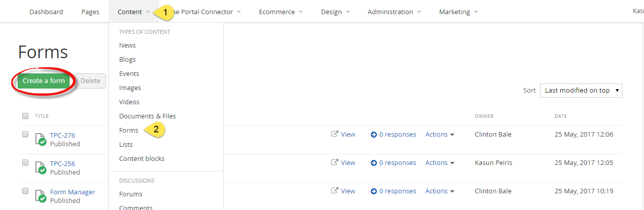Image resolution: width=644 pixels, height=210 pixels.
Task: Click external View icon in TPC-256 row
Action: 334,162
